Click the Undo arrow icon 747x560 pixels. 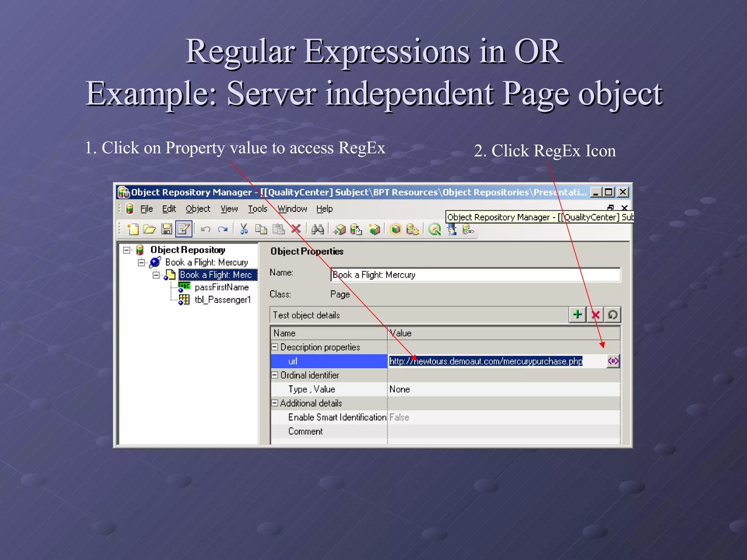[x=205, y=229]
